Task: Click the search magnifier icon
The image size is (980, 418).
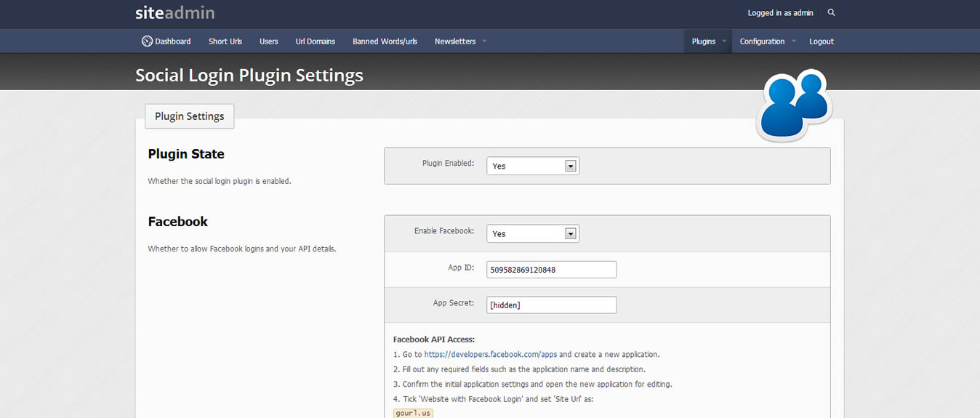Action: coord(832,13)
